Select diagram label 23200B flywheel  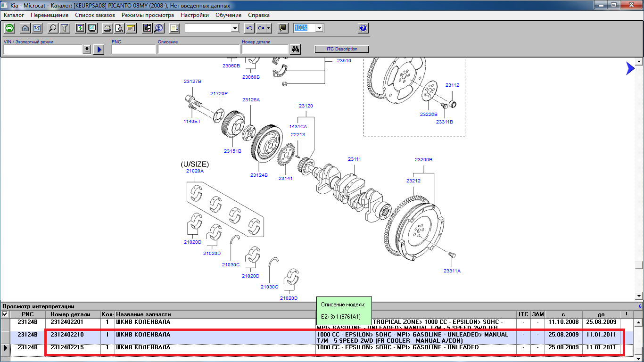pyautogui.click(x=423, y=160)
